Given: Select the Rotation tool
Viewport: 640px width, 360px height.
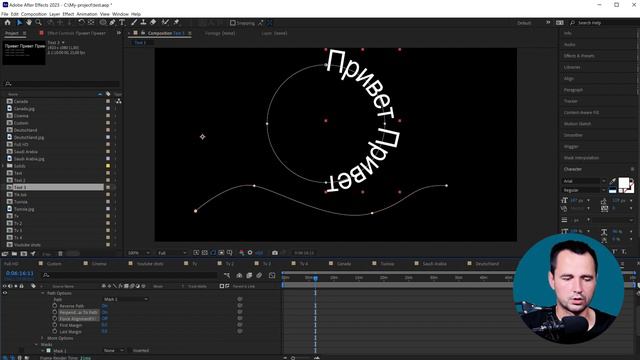Looking at the screenshot, I should pyautogui.click(x=81, y=23).
